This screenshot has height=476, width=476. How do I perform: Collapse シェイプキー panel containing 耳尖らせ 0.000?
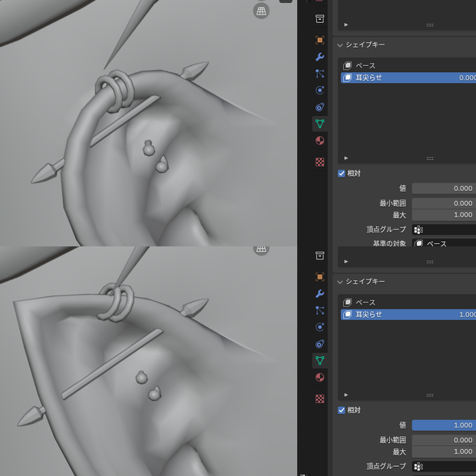point(339,45)
